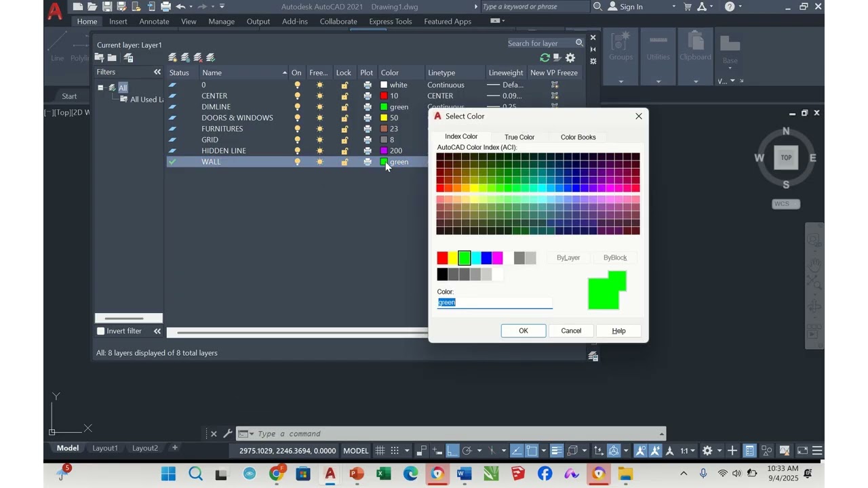Collapse the All filter tree node
The width and height of the screenshot is (868, 488).
click(100, 87)
